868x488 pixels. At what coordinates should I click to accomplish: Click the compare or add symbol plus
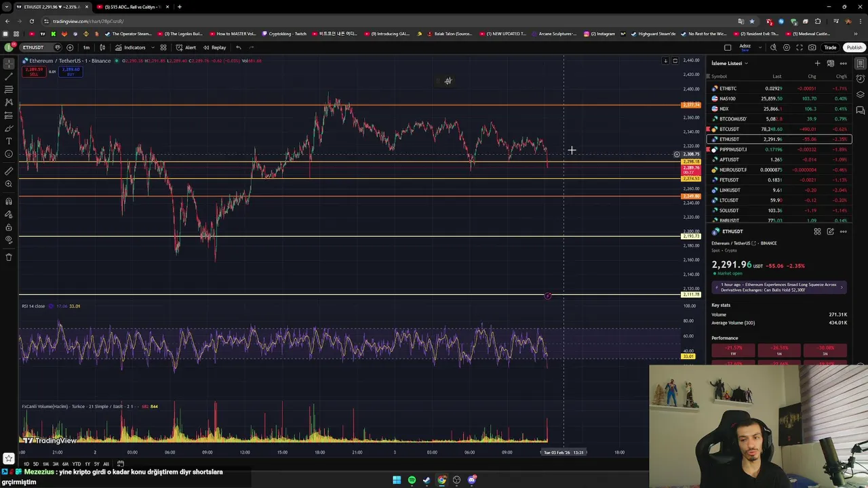tap(70, 47)
